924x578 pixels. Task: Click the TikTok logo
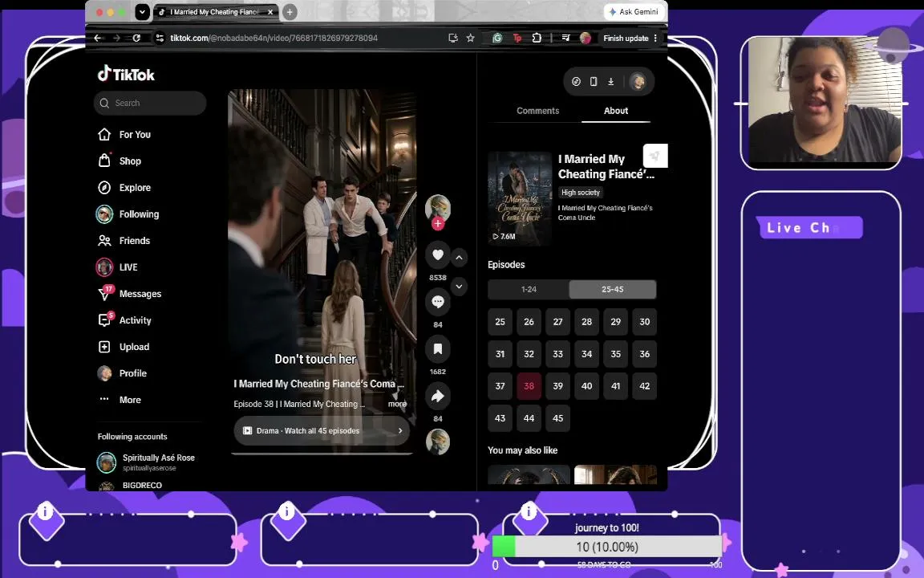tap(126, 74)
